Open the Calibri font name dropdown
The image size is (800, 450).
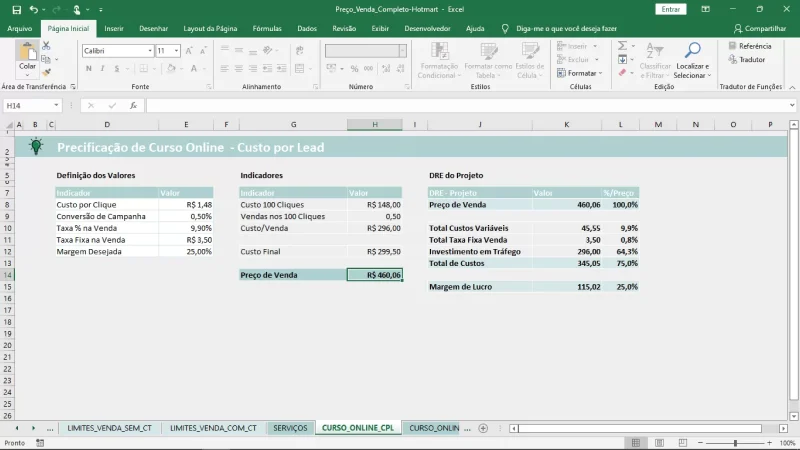click(x=149, y=50)
